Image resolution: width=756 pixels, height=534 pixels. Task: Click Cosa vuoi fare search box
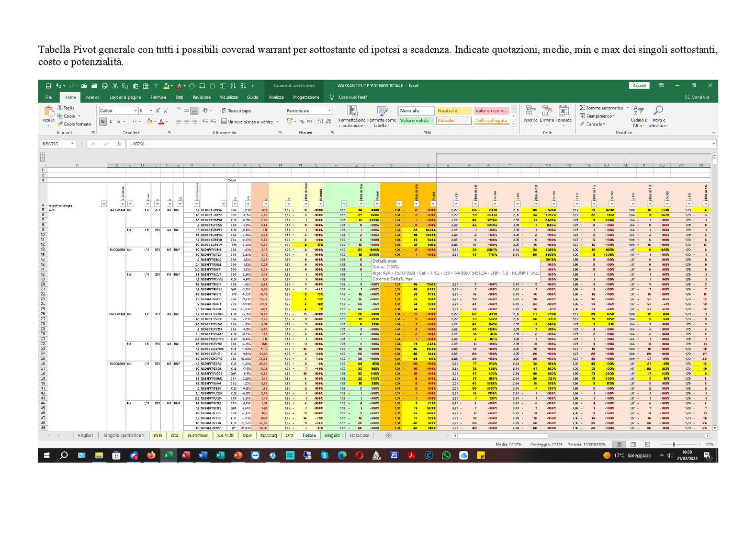[x=353, y=97]
